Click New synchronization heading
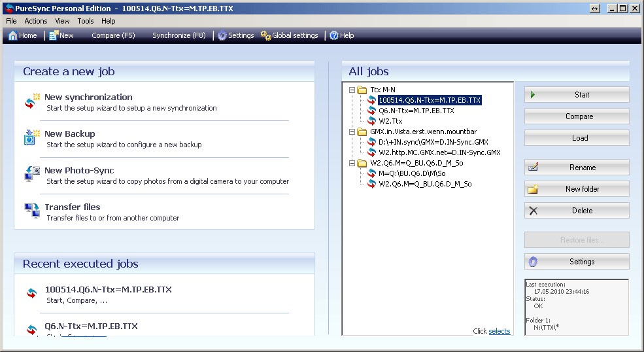This screenshot has height=352, width=644. 88,97
